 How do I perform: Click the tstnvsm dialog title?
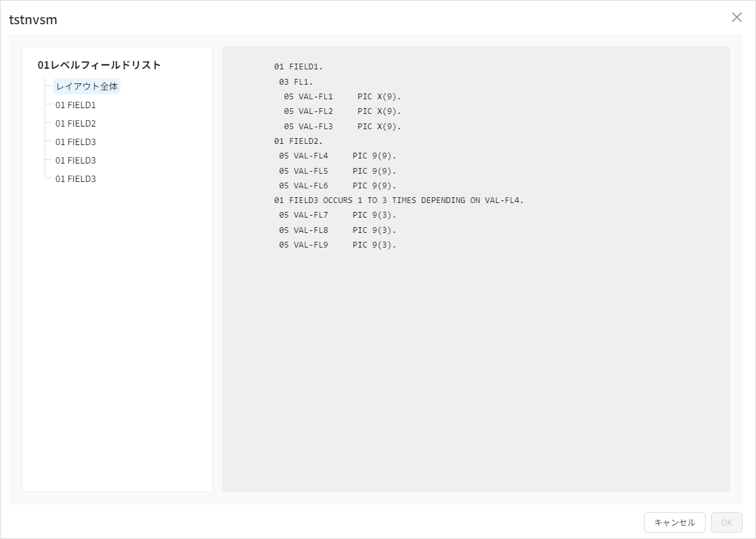(32, 20)
